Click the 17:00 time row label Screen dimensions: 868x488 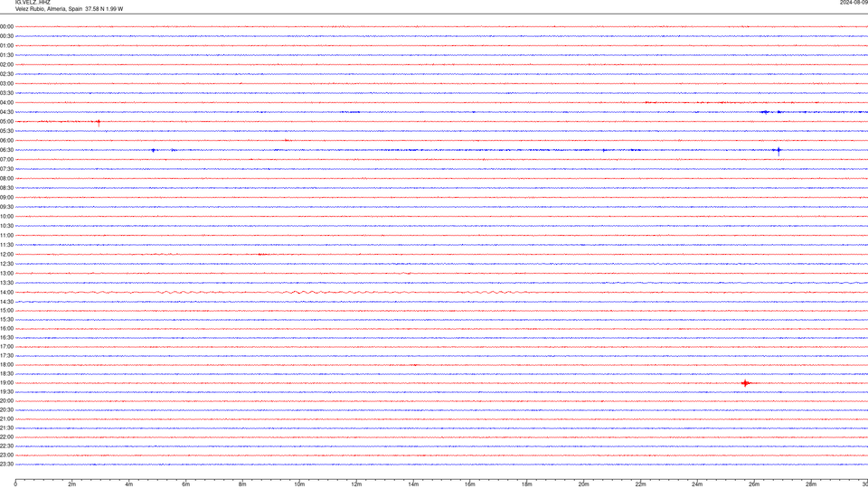pyautogui.click(x=6, y=347)
